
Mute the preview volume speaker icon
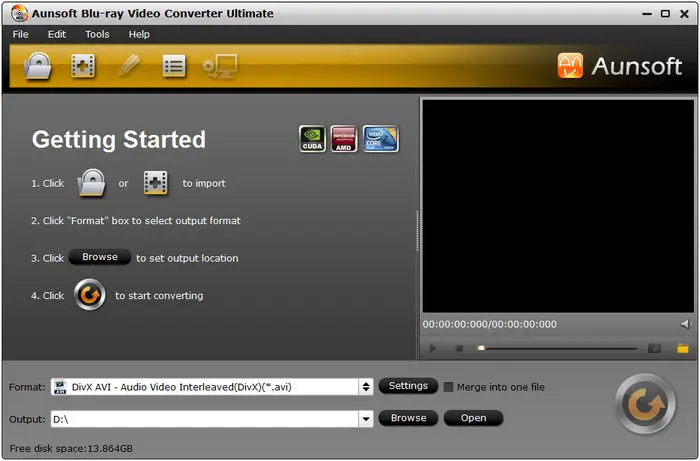686,324
